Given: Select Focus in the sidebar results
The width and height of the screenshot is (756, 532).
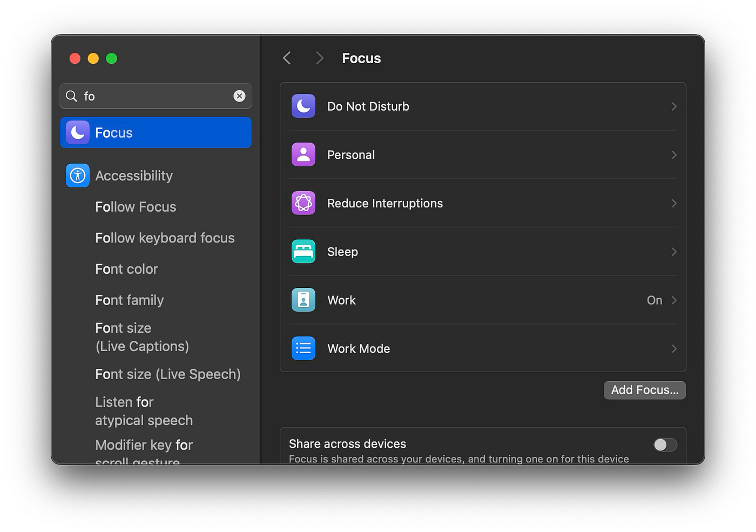Looking at the screenshot, I should tap(156, 133).
